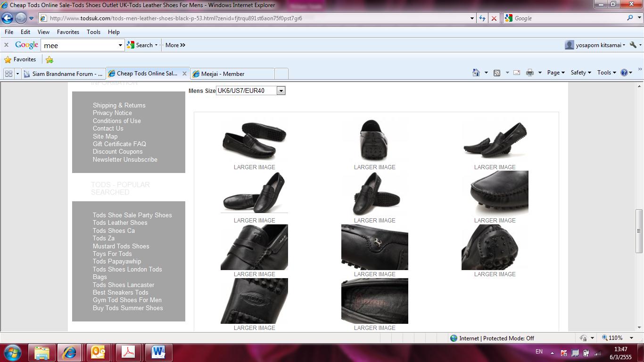Open the Quick Tabs grid icon
This screenshot has height=362, width=644.
pyautogui.click(x=8, y=74)
